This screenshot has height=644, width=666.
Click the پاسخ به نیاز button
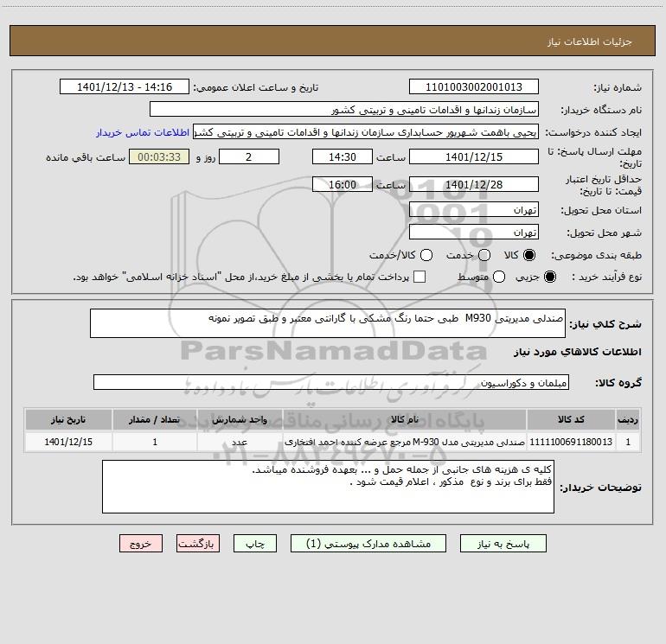(x=503, y=544)
